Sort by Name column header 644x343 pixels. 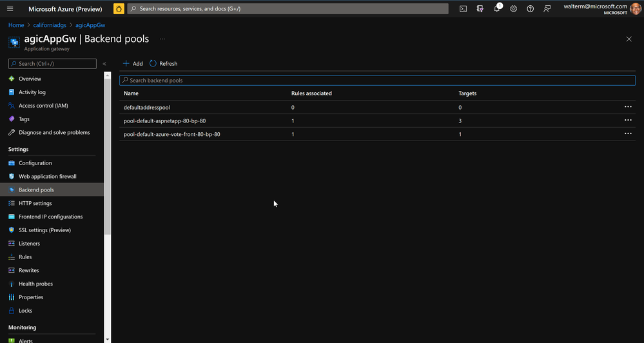[131, 93]
